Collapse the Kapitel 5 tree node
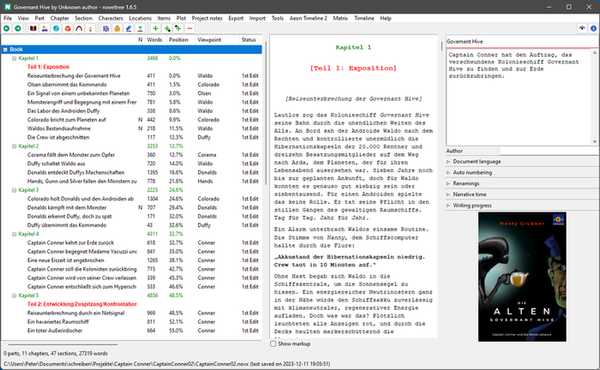This screenshot has width=600, height=370. [14, 295]
